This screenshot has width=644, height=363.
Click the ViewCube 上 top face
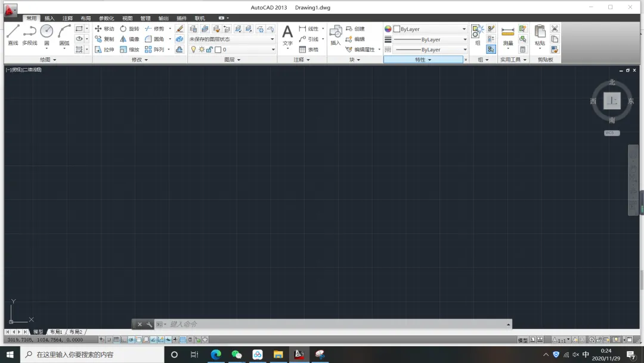[x=612, y=101]
